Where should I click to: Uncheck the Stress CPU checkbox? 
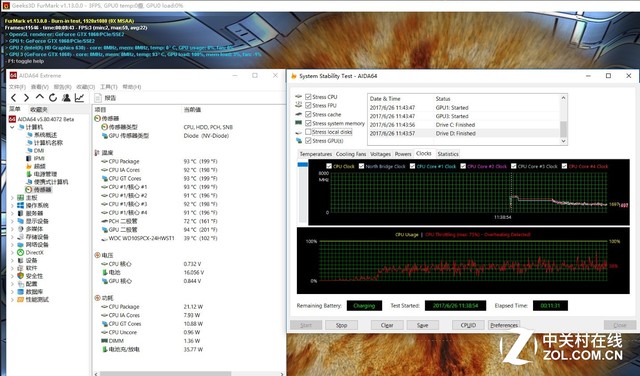pos(308,97)
